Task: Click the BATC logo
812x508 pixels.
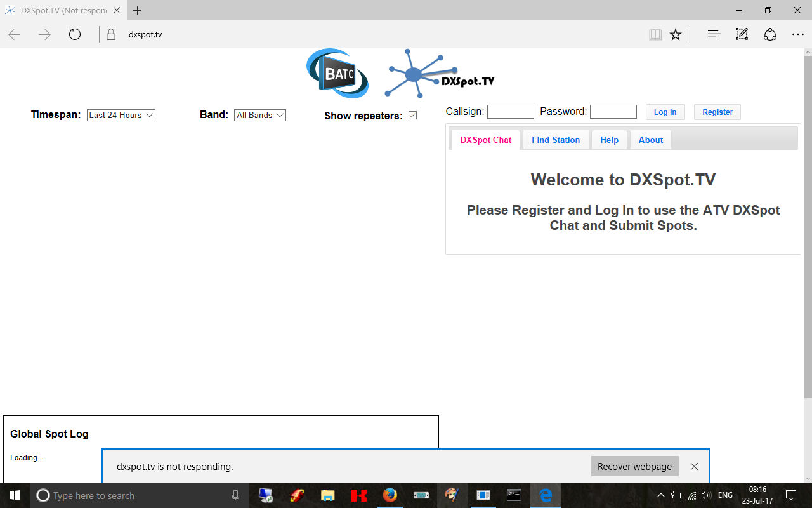Action: click(337, 74)
